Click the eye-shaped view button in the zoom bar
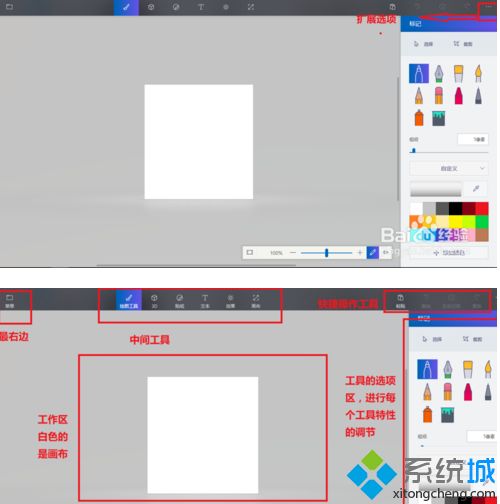This screenshot has width=500, height=504. coord(385,253)
